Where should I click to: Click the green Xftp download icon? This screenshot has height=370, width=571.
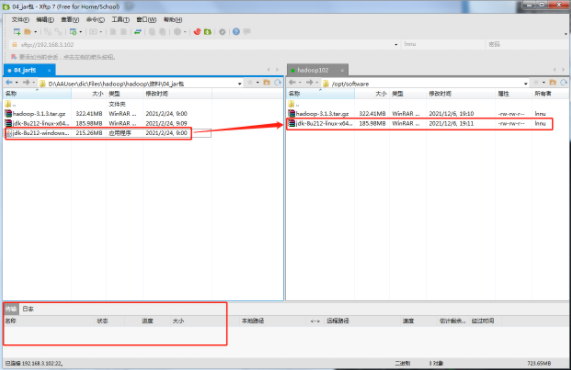click(x=208, y=32)
